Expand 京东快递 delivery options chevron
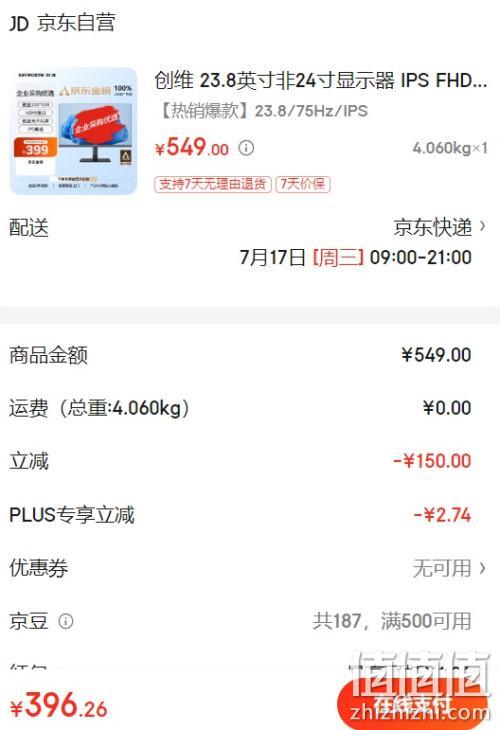500x730 pixels. [x=482, y=226]
